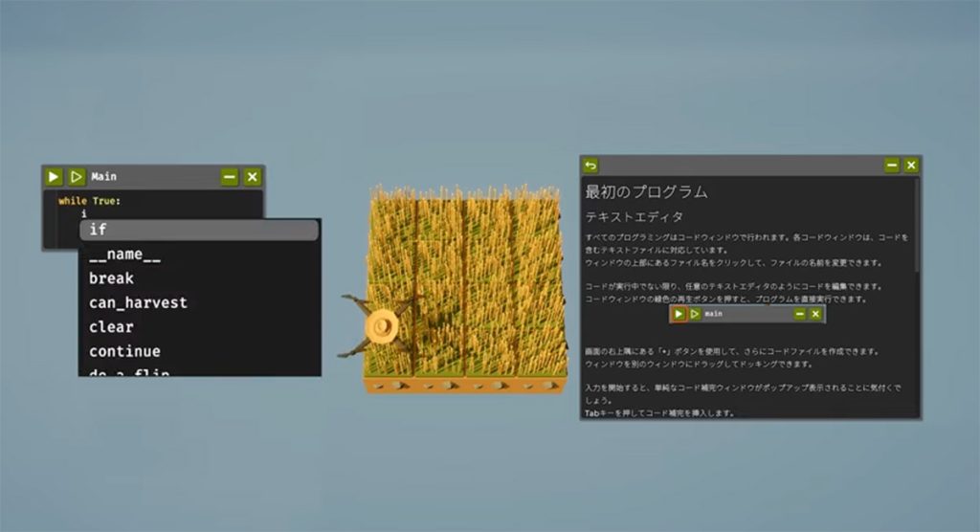This screenshot has width=980, height=532.
Task: Click the "Main" file name to rename it
Action: tap(104, 177)
